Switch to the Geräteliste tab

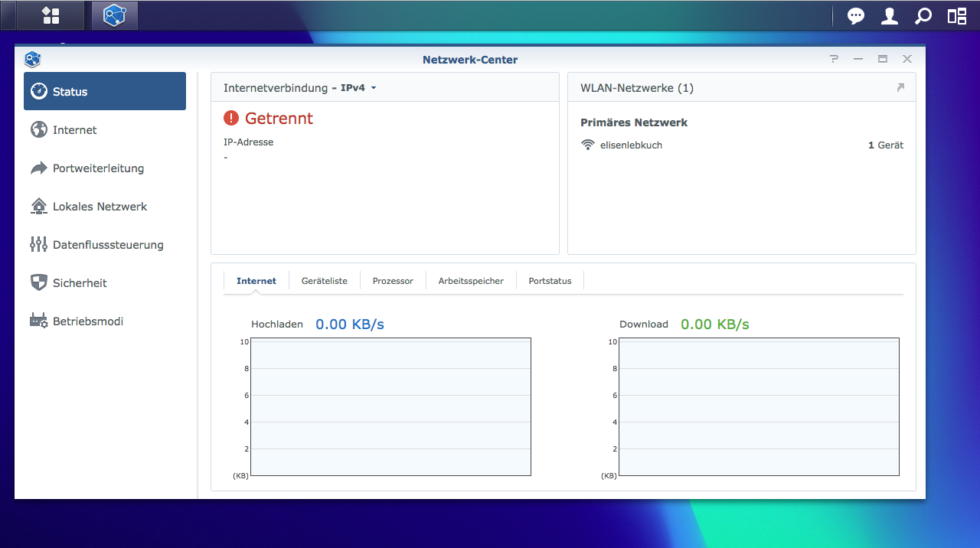point(325,281)
